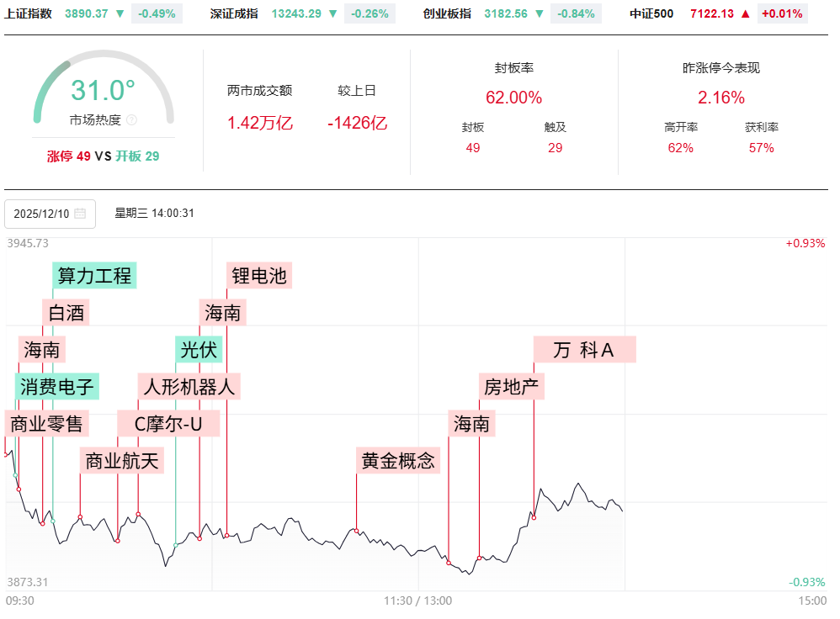Click the 涨停 49 count
The width and height of the screenshot is (840, 619).
[x=69, y=156]
